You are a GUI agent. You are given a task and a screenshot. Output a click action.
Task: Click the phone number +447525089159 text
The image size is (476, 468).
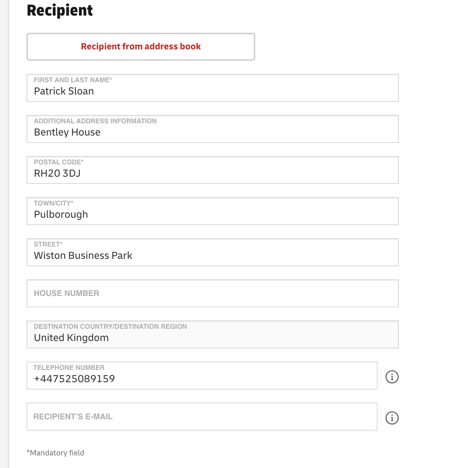pos(75,379)
